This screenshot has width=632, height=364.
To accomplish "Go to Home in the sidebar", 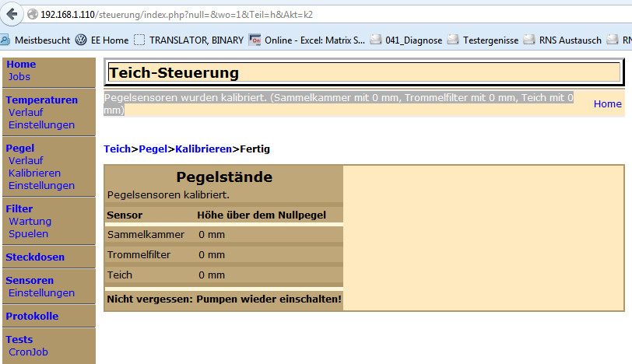I will point(21,65).
